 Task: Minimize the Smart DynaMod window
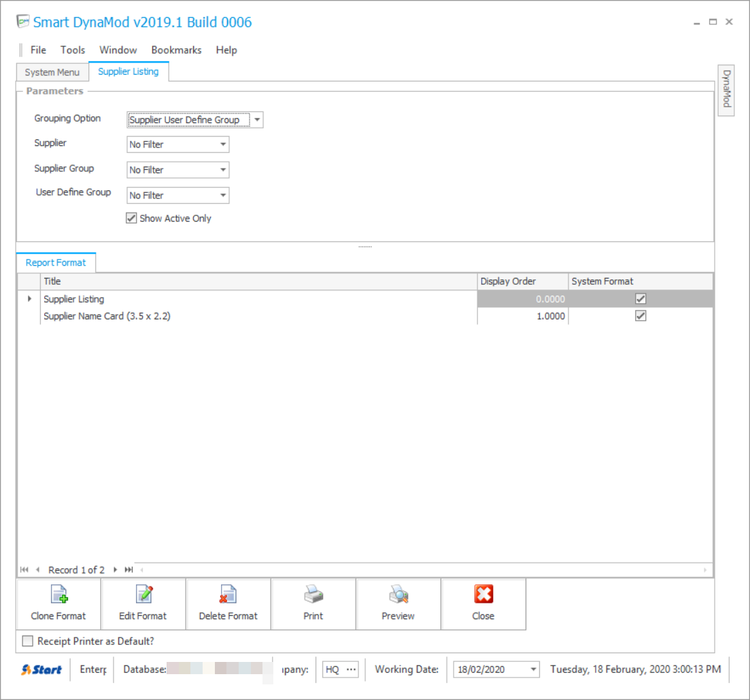point(697,22)
